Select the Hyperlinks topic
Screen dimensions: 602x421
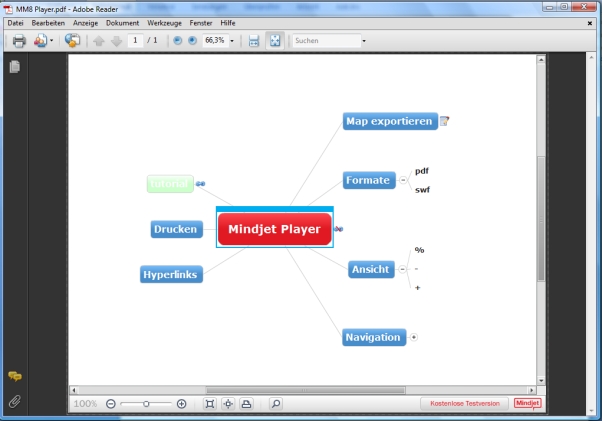point(171,274)
